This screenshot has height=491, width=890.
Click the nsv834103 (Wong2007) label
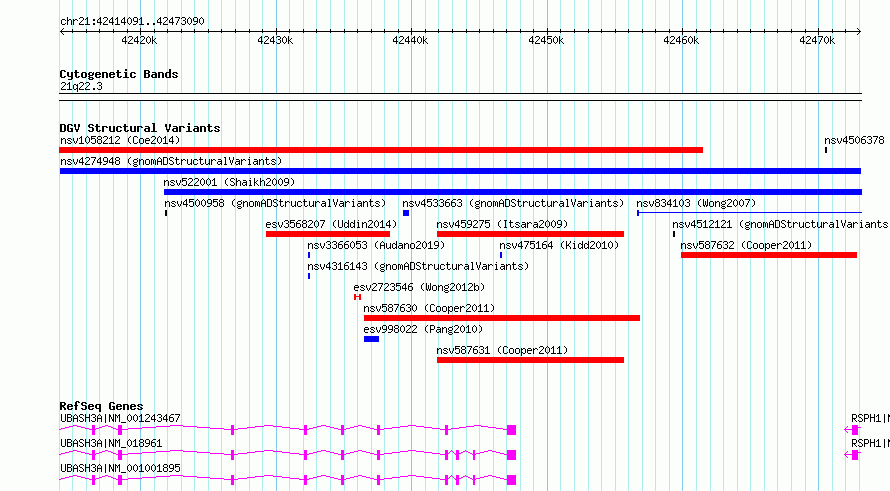coord(696,203)
